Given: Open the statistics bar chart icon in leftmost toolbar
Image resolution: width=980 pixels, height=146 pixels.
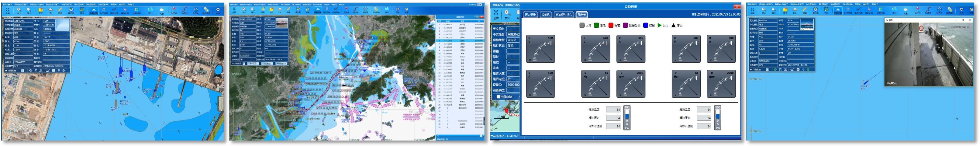Looking at the screenshot, I should click(x=151, y=10).
